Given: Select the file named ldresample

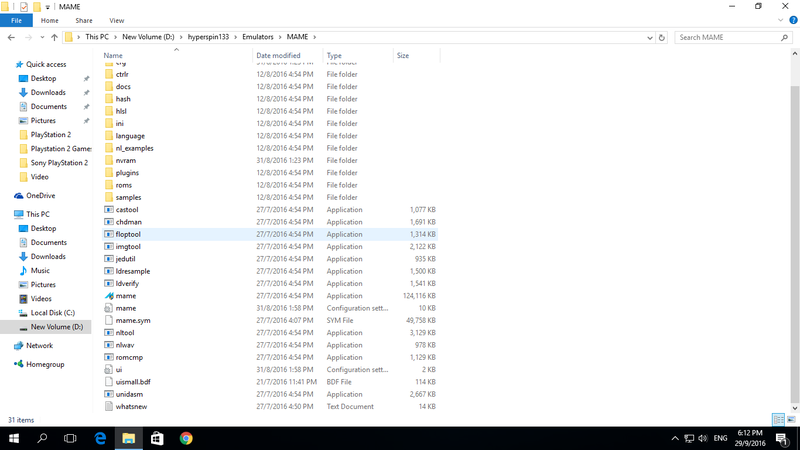Looking at the screenshot, I should 133,271.
